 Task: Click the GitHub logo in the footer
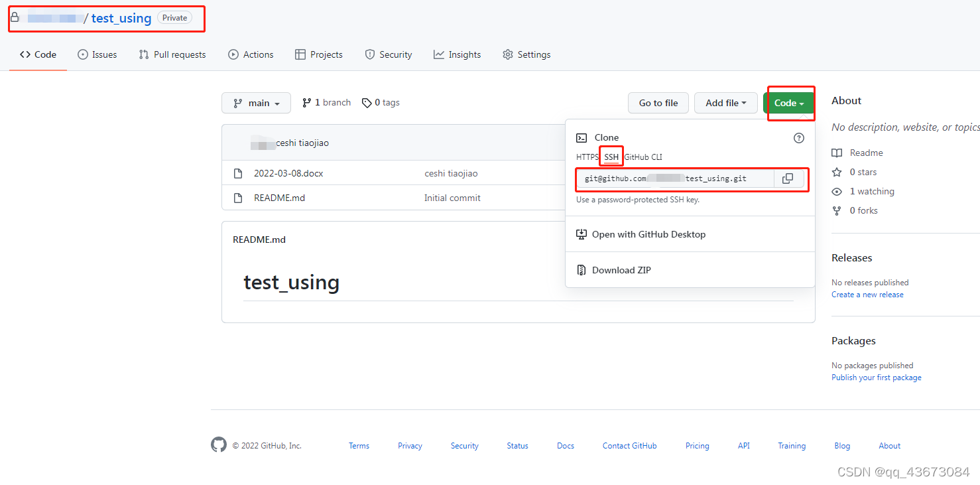[x=219, y=445]
